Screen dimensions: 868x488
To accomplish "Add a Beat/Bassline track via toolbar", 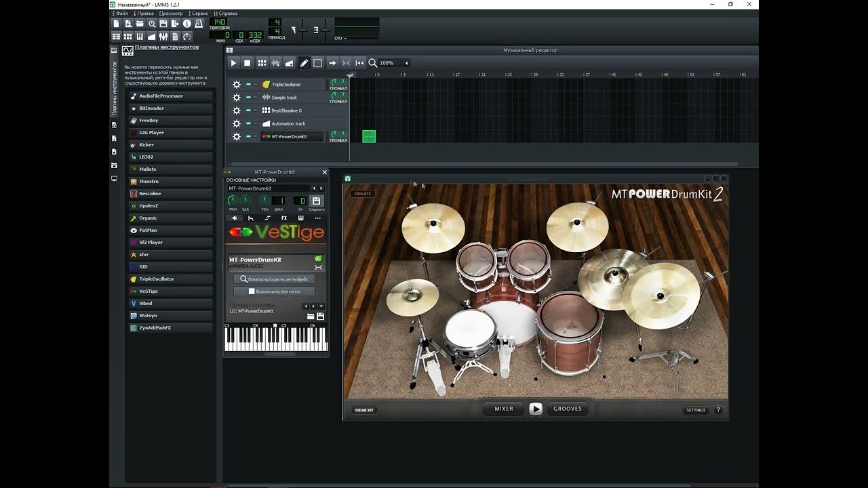I will (x=262, y=63).
